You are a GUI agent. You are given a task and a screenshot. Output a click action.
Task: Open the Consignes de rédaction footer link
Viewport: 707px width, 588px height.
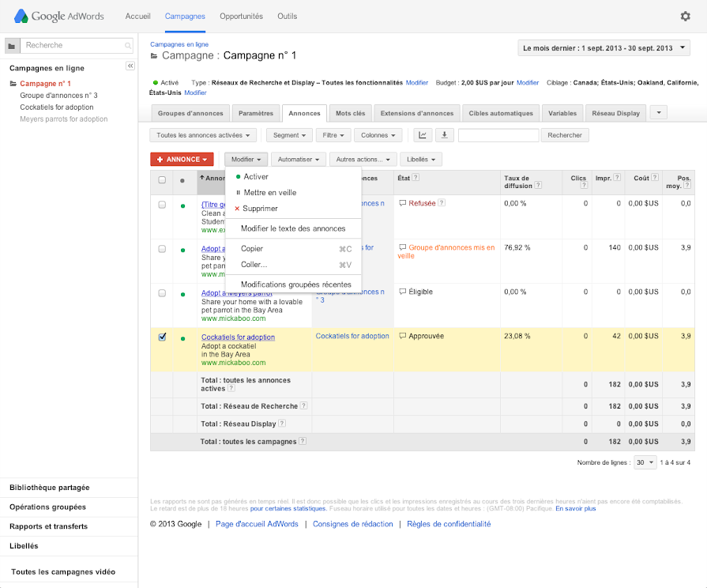353,524
